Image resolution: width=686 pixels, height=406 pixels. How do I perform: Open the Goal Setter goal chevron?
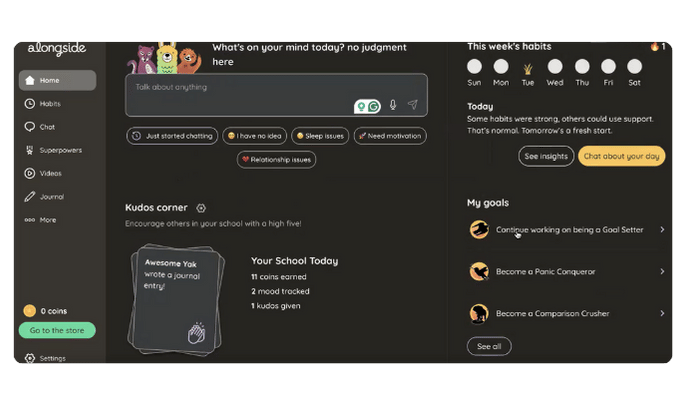tap(662, 229)
